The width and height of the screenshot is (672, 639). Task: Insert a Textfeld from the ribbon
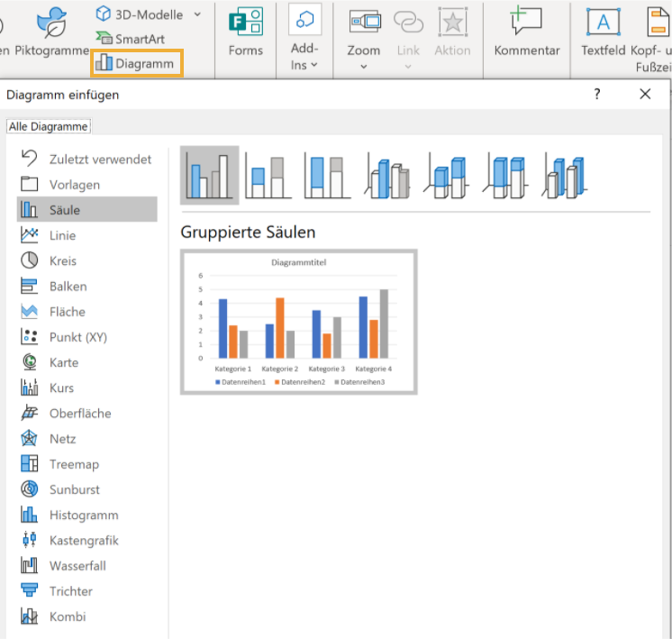point(603,32)
